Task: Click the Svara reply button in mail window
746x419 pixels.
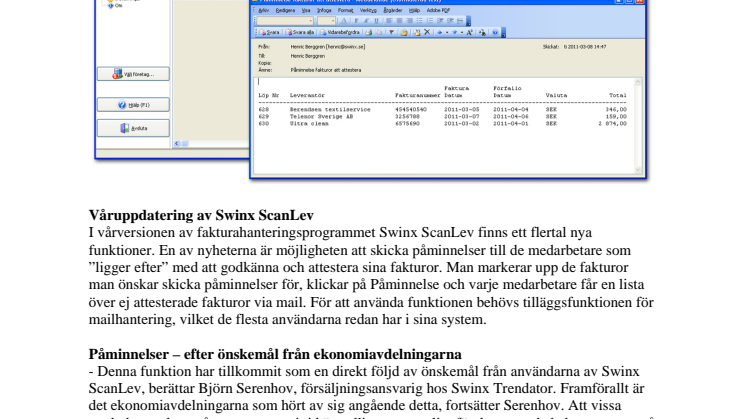Action: coord(270,32)
